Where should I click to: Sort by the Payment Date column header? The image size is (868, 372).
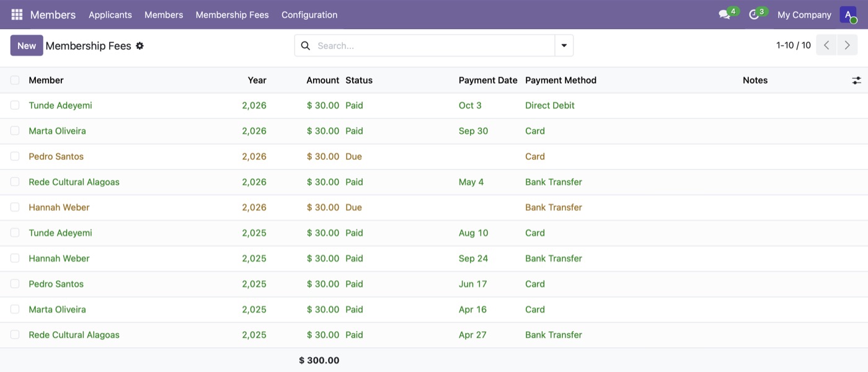point(488,80)
